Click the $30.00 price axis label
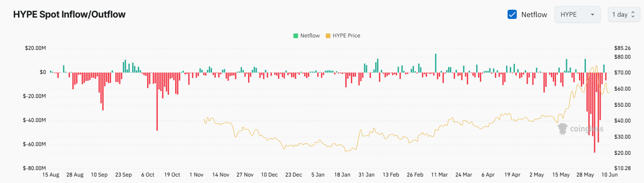Viewport: 644px width, 183px height. 622,137
